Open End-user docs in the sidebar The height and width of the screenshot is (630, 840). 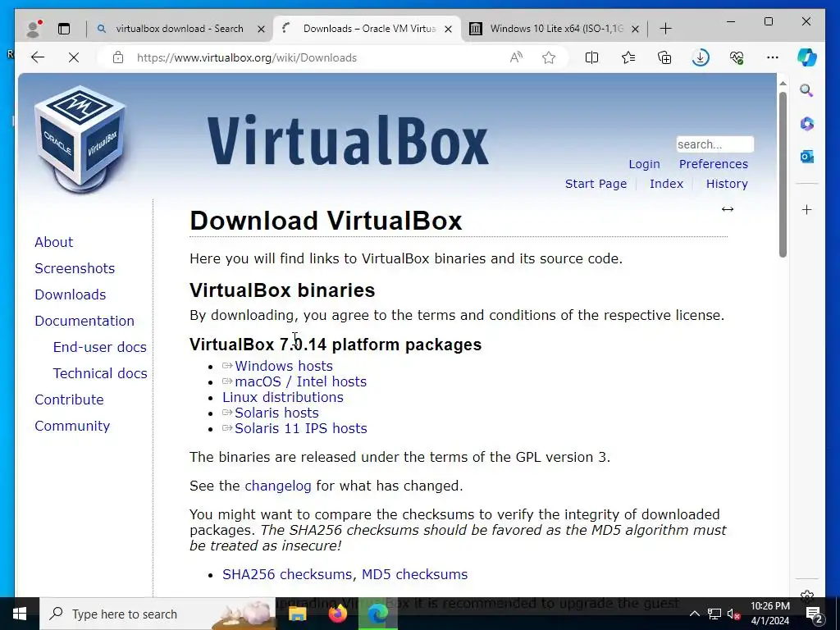point(99,347)
